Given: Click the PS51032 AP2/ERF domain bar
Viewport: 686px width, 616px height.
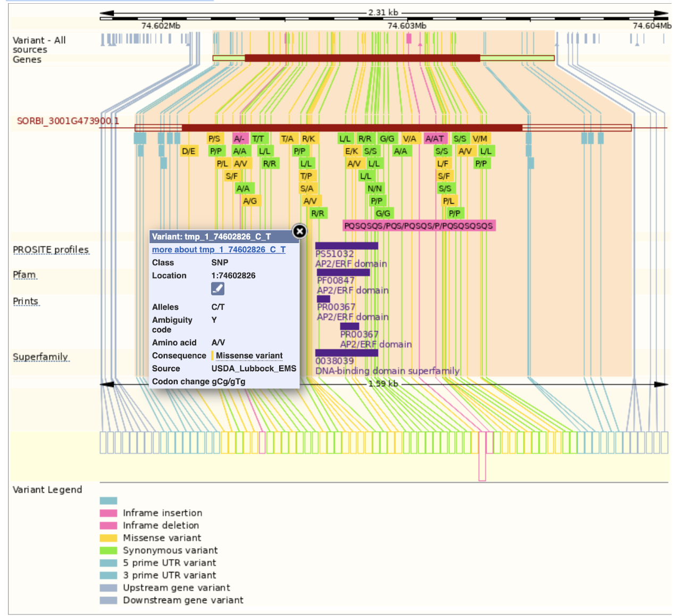Looking at the screenshot, I should coord(346,245).
